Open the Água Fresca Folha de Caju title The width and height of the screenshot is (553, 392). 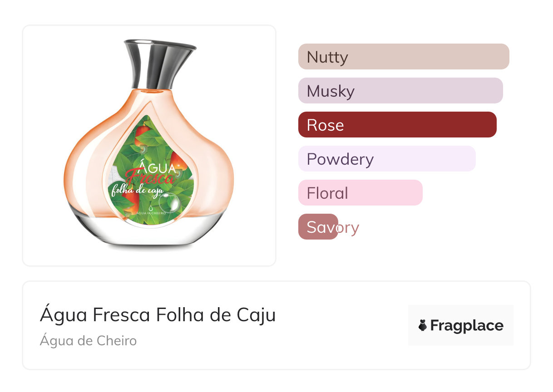tap(158, 315)
